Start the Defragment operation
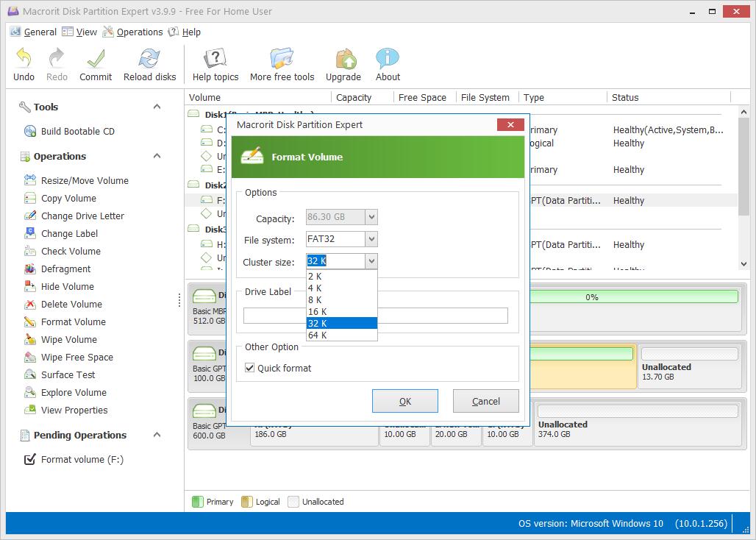 [x=65, y=269]
